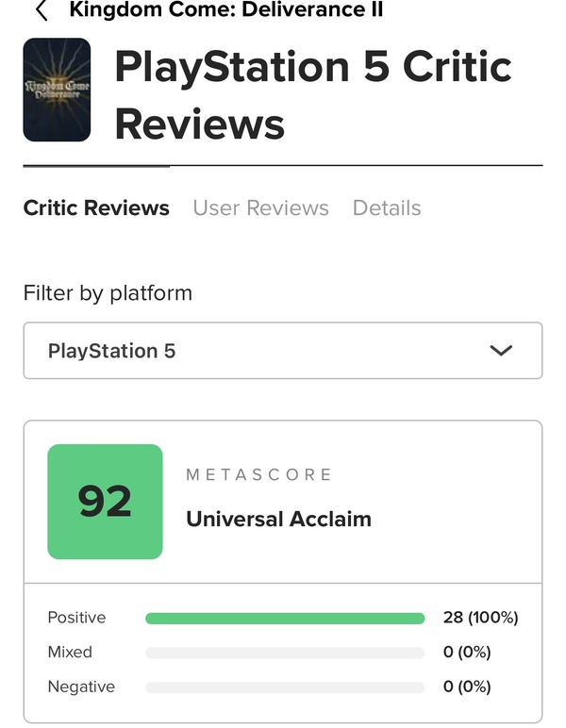This screenshot has height=728, width=566.
Task: Expand the platform dropdown chevron
Action: 501,351
